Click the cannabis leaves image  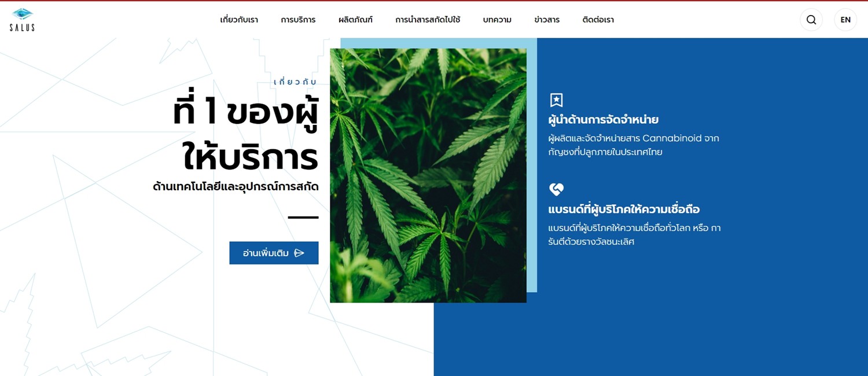pyautogui.click(x=428, y=175)
